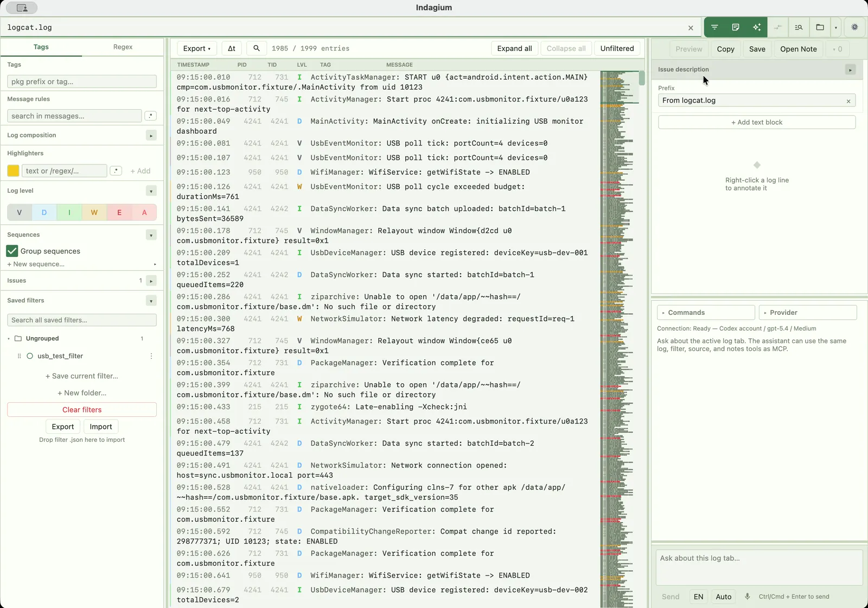Expand the Issues section
Screen dimensions: 868x608
(x=151, y=281)
